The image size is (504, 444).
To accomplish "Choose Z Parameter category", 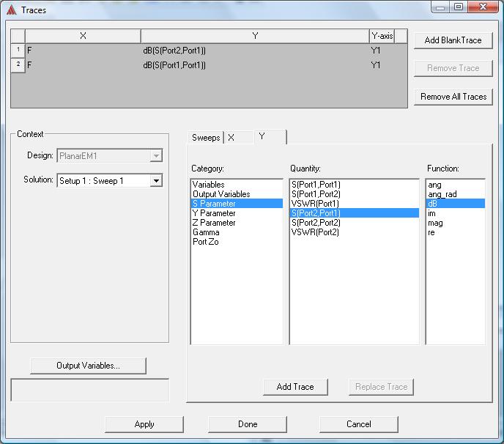I will point(237,223).
